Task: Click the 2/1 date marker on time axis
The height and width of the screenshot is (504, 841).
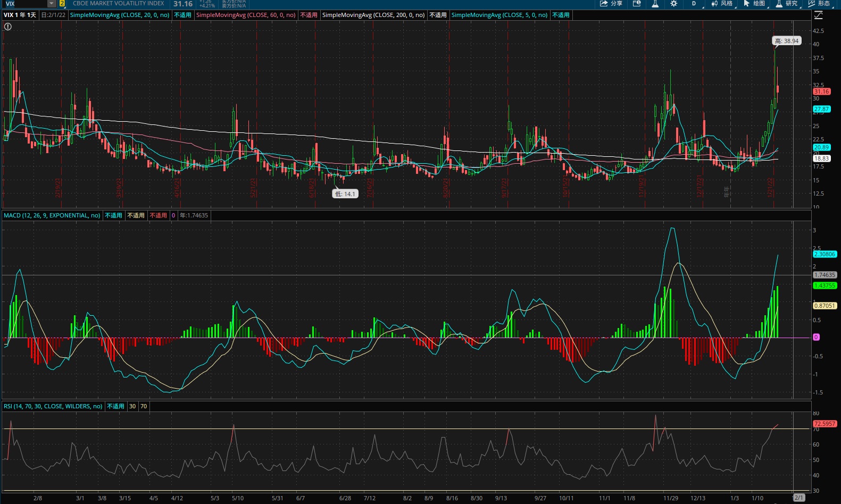Action: click(x=798, y=498)
